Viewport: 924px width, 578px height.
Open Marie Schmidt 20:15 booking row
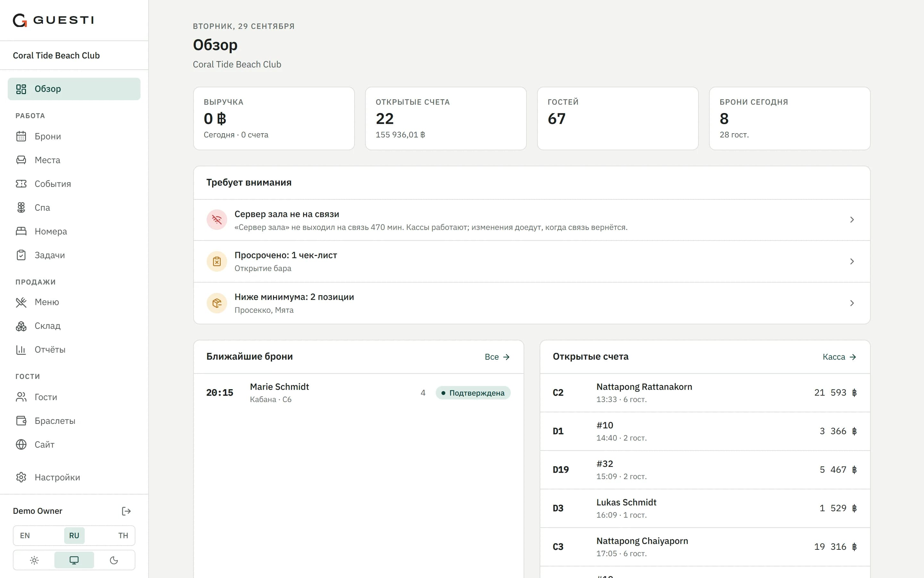point(358,393)
